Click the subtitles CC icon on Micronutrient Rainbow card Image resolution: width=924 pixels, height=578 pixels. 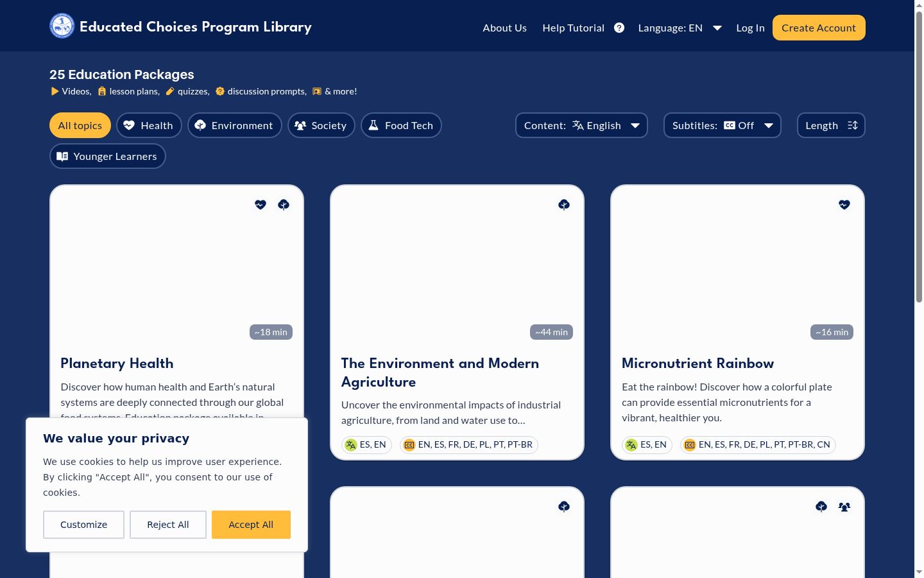690,445
